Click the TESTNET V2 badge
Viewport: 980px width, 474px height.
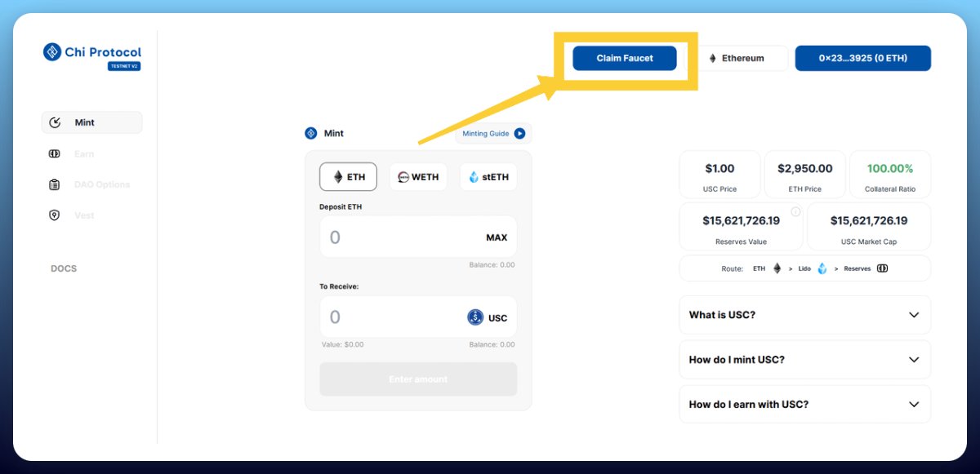tap(124, 66)
